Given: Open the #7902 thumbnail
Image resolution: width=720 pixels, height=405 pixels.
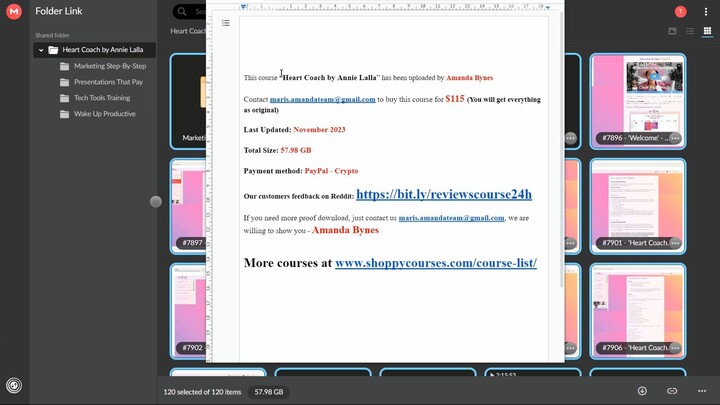Looking at the screenshot, I should (x=188, y=311).
